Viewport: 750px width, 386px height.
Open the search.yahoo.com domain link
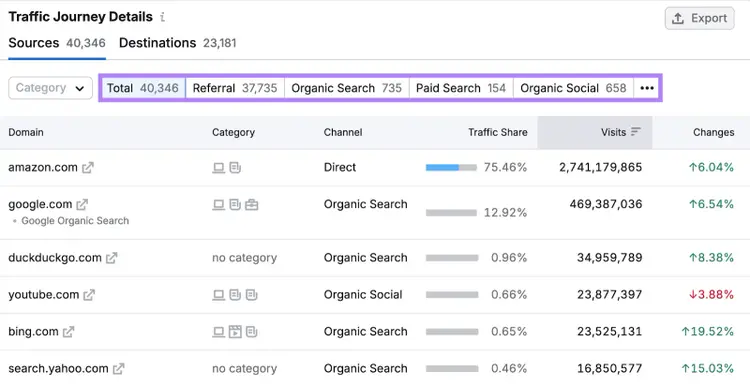pyautogui.click(x=58, y=368)
